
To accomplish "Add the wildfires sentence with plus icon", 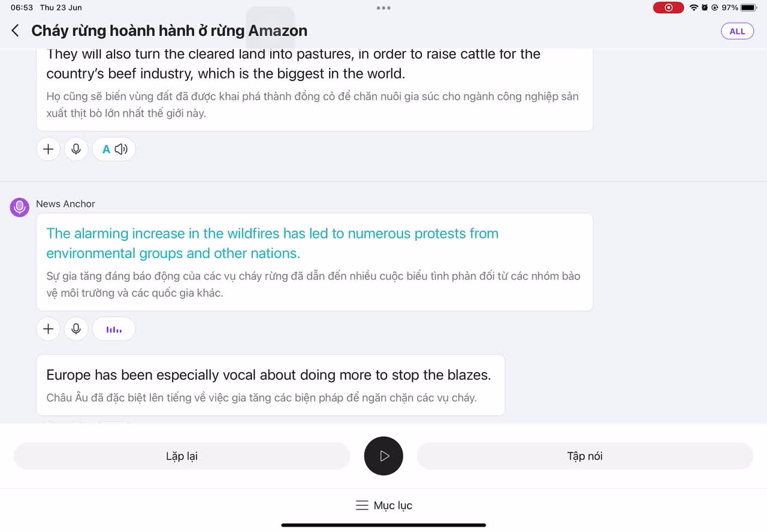I will 49,329.
